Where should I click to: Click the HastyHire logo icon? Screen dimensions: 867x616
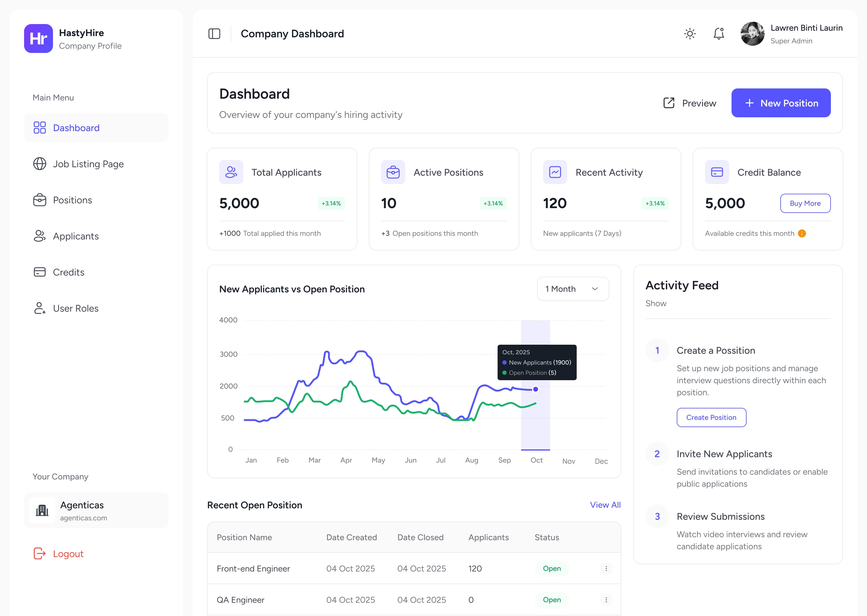click(x=38, y=38)
